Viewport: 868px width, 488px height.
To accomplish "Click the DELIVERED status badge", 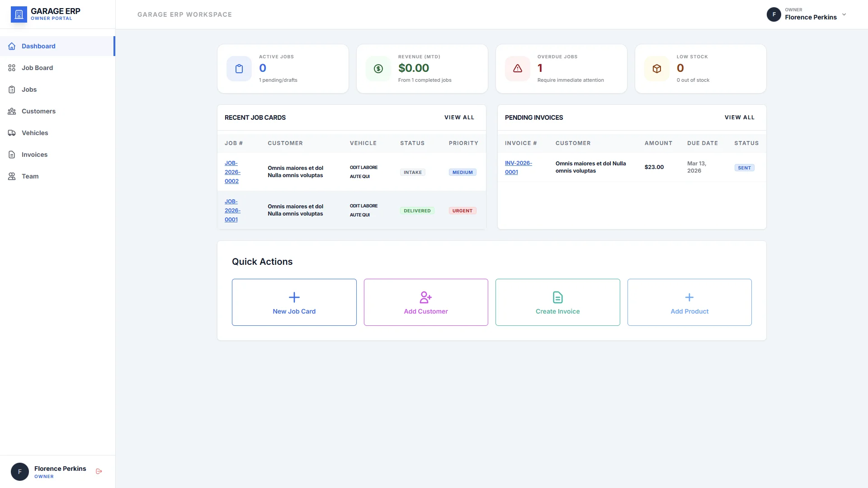I will 417,211.
